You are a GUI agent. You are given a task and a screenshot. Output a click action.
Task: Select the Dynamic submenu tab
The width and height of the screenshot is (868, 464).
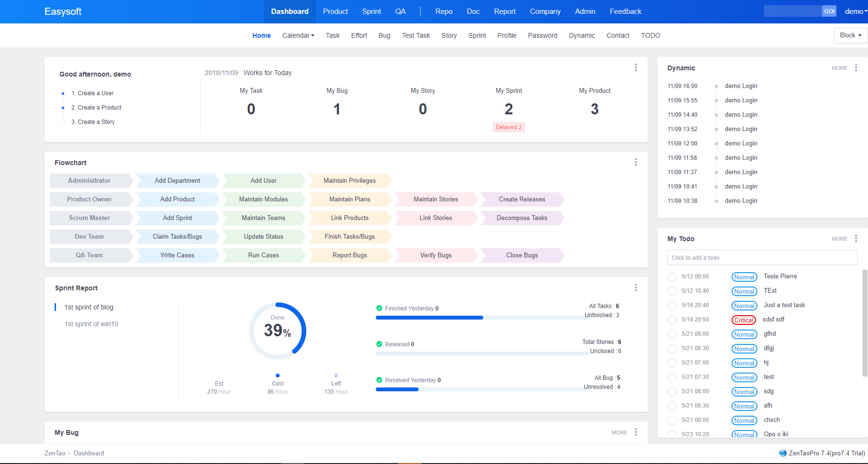tap(582, 35)
